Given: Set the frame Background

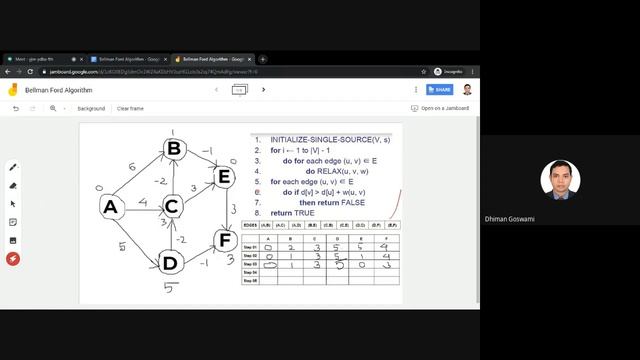Looking at the screenshot, I should pos(91,109).
